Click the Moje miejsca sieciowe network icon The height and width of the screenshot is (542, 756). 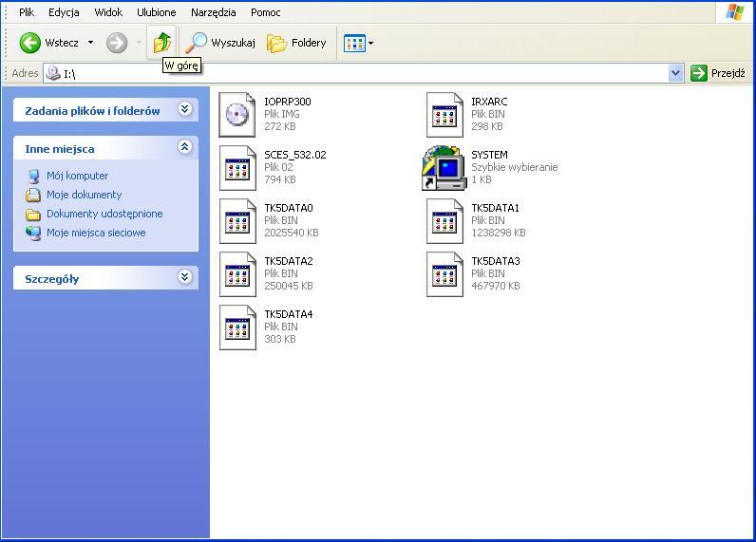tap(33, 234)
